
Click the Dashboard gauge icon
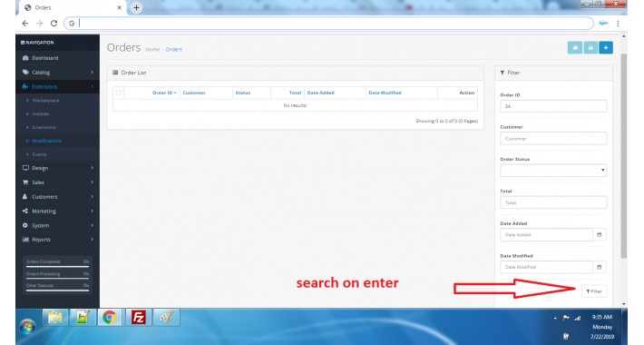click(x=25, y=58)
